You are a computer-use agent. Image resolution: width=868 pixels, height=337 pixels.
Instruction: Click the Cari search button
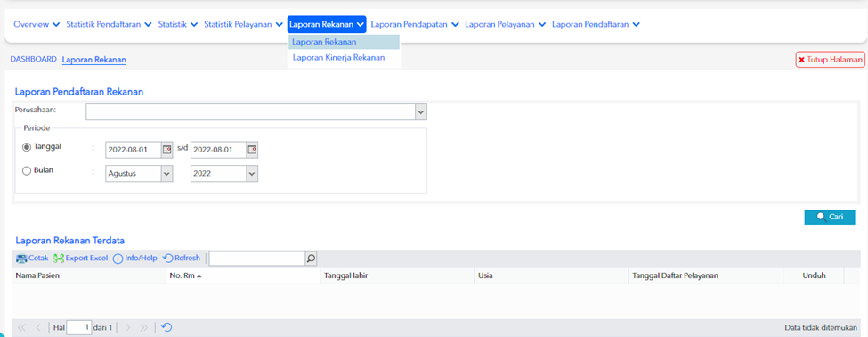pyautogui.click(x=829, y=218)
